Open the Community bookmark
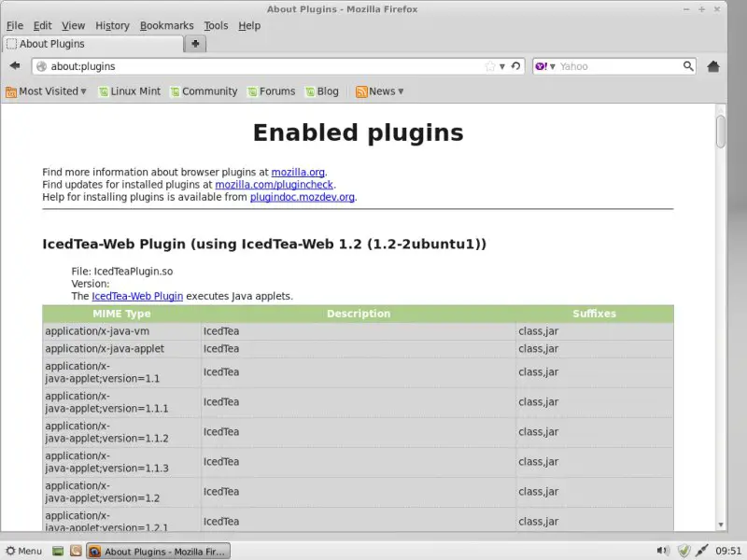Image resolution: width=747 pixels, height=560 pixels. 204,91
